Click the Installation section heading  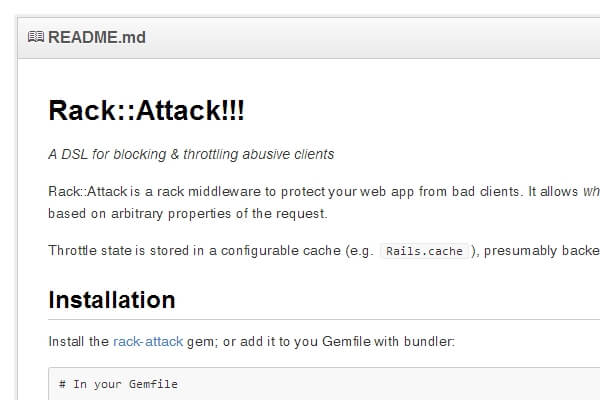[x=111, y=299]
